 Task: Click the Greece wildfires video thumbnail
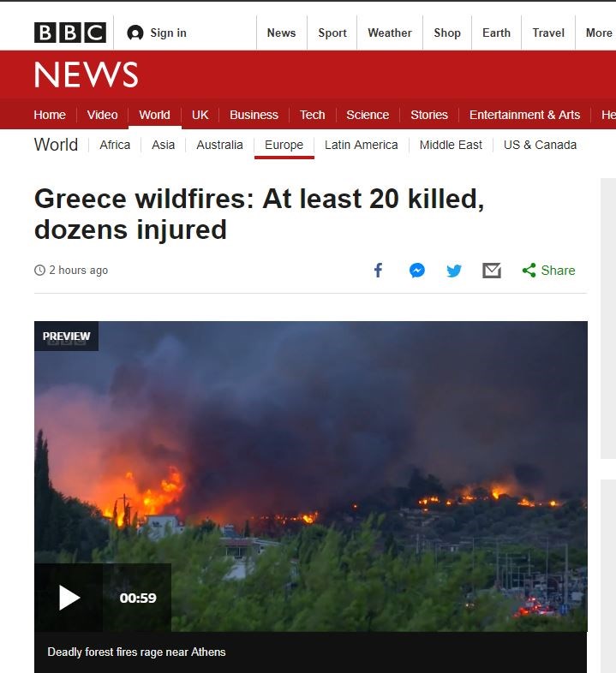(x=311, y=476)
